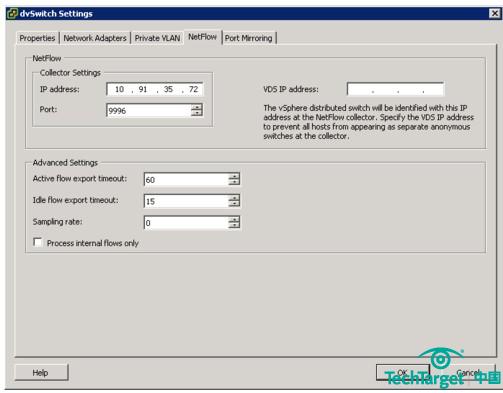
Task: Increase Active flow export timeout
Action: [234, 176]
